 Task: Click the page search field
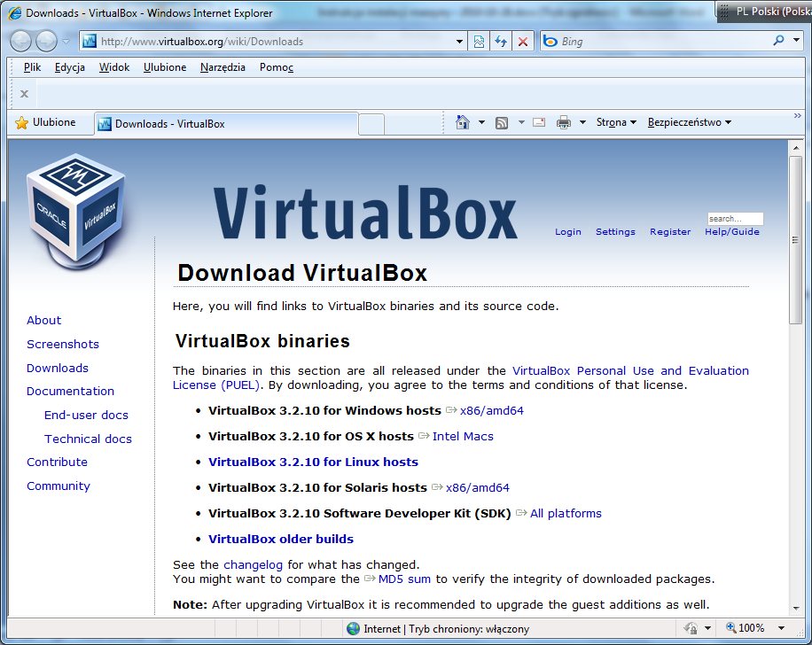tap(736, 219)
